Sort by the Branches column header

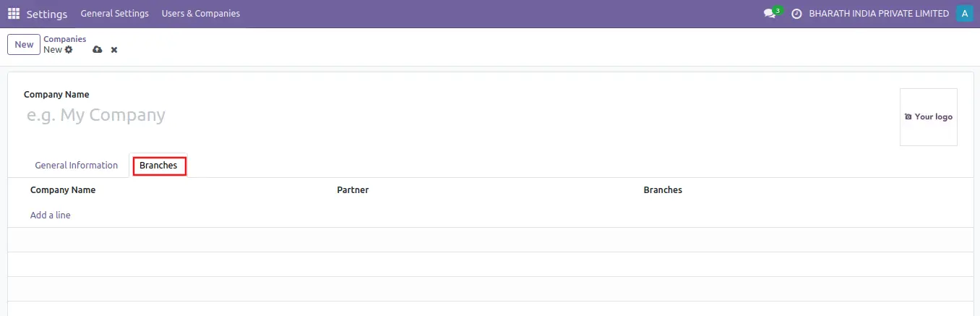point(663,190)
